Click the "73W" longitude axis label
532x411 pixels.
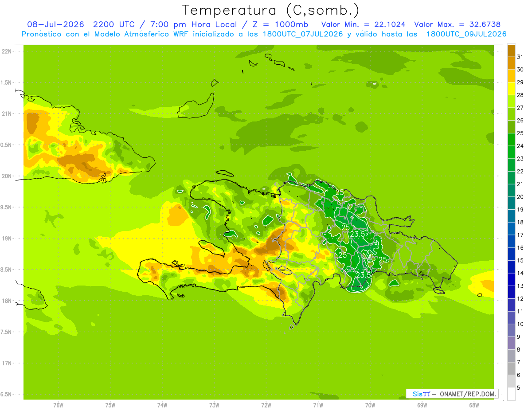coord(214,405)
